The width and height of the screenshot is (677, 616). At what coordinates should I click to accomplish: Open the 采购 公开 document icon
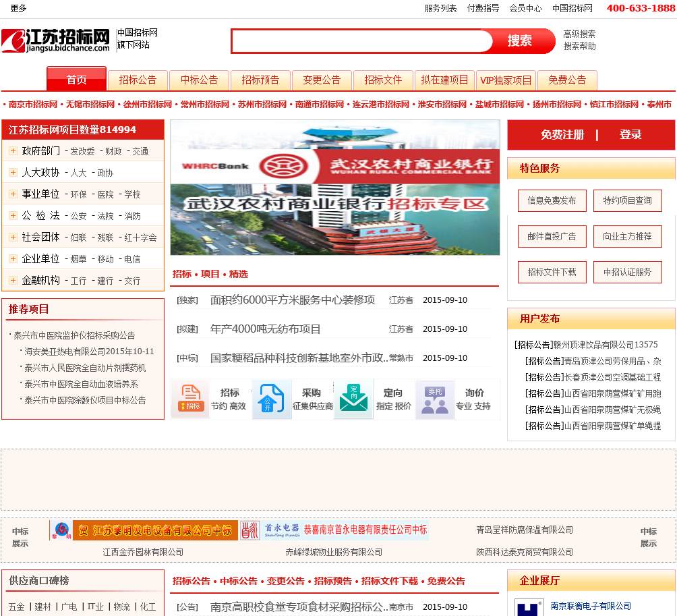pyautogui.click(x=272, y=398)
